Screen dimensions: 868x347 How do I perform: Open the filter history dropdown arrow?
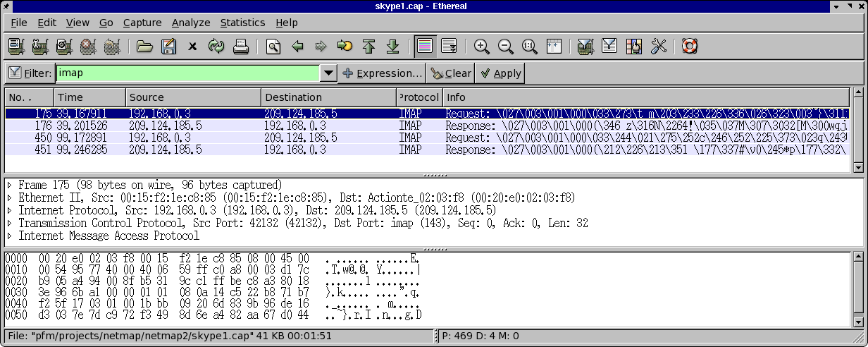click(328, 73)
